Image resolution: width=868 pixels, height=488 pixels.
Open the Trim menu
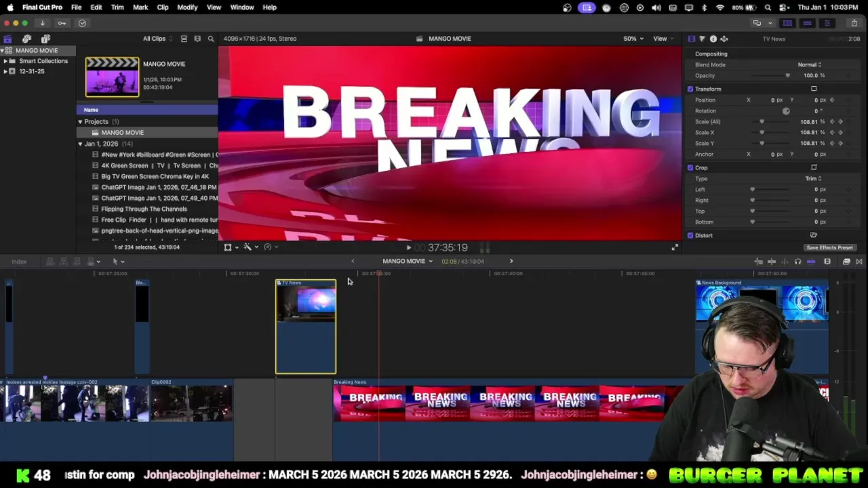[x=117, y=7]
